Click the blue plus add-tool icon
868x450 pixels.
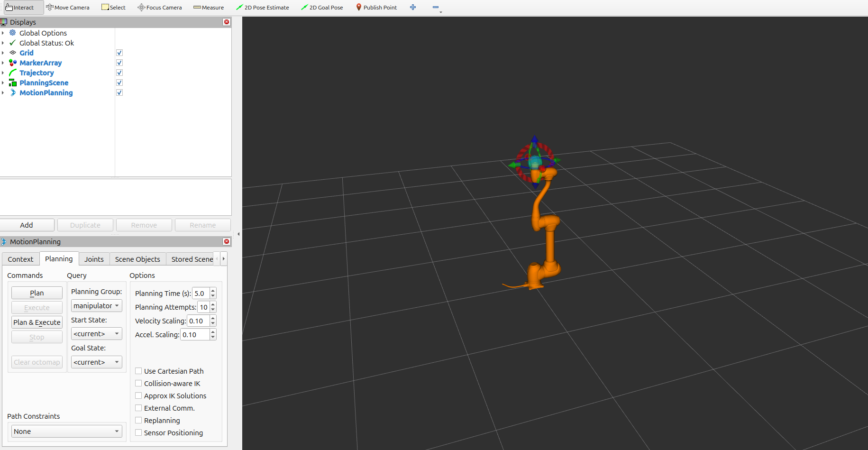click(413, 7)
